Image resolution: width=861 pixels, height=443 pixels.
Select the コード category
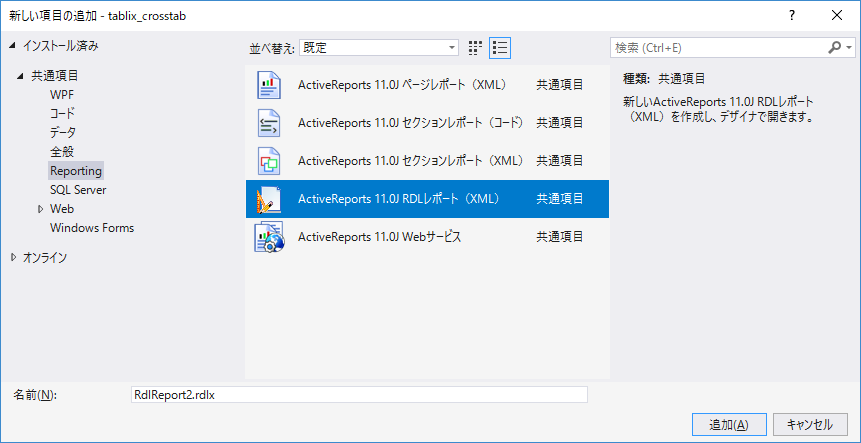(x=63, y=114)
